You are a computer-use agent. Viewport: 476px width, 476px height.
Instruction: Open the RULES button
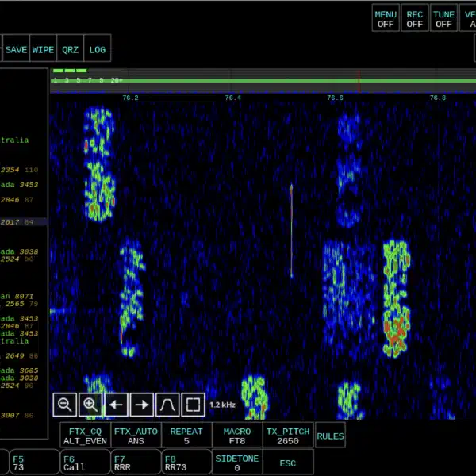coord(330,435)
